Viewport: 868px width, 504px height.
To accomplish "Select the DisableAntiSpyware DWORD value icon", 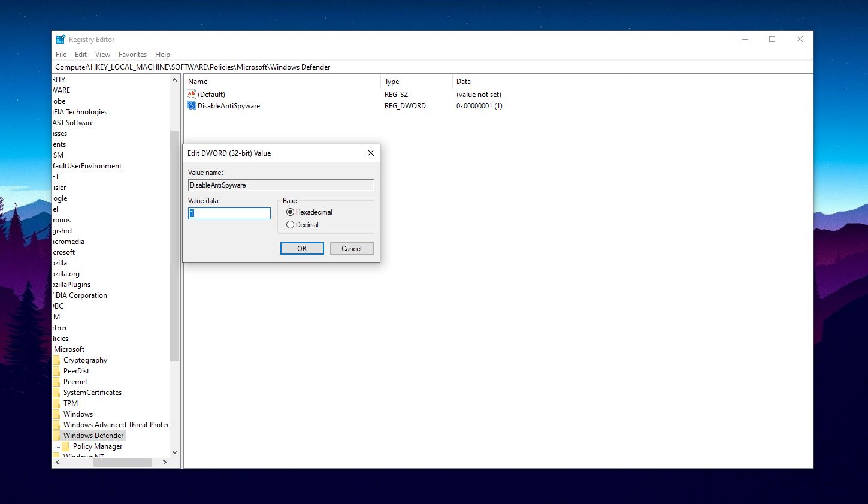I will (192, 105).
